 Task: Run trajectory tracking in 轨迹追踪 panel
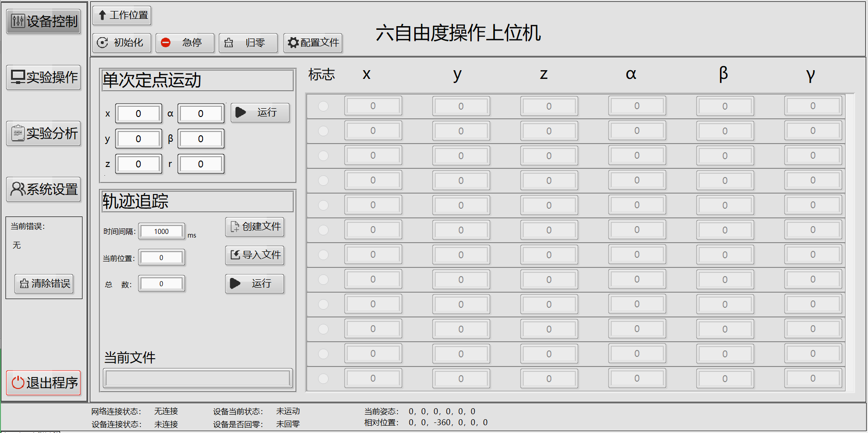(255, 283)
